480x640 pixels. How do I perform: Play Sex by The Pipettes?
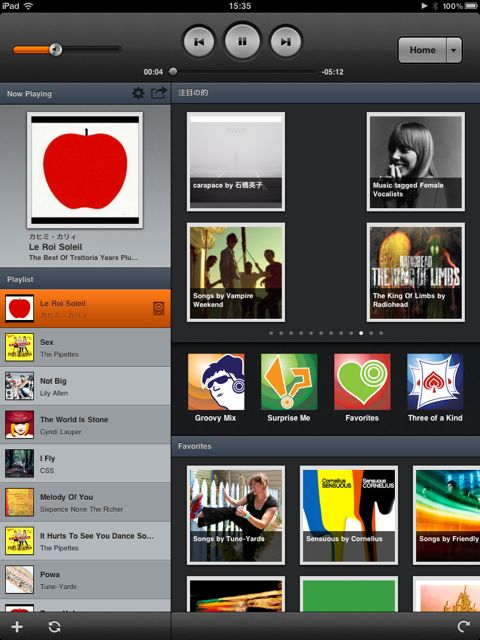85,347
